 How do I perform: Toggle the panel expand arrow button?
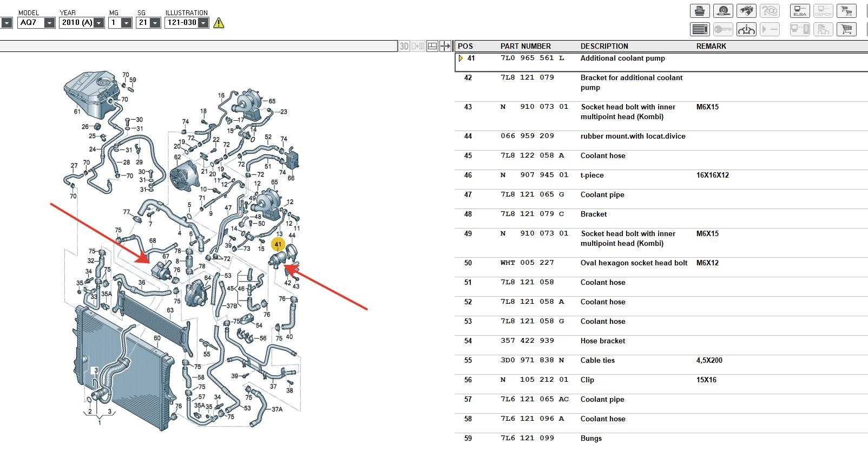tap(445, 46)
